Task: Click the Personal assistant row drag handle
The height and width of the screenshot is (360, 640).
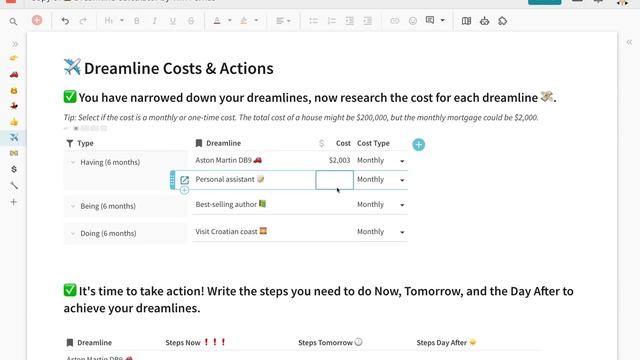Action: tap(173, 180)
